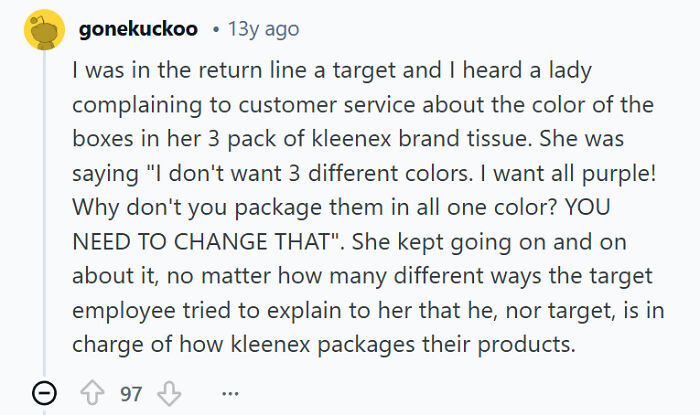Open the three-dot more options menu
This screenshot has height=415, width=700.
[230, 393]
